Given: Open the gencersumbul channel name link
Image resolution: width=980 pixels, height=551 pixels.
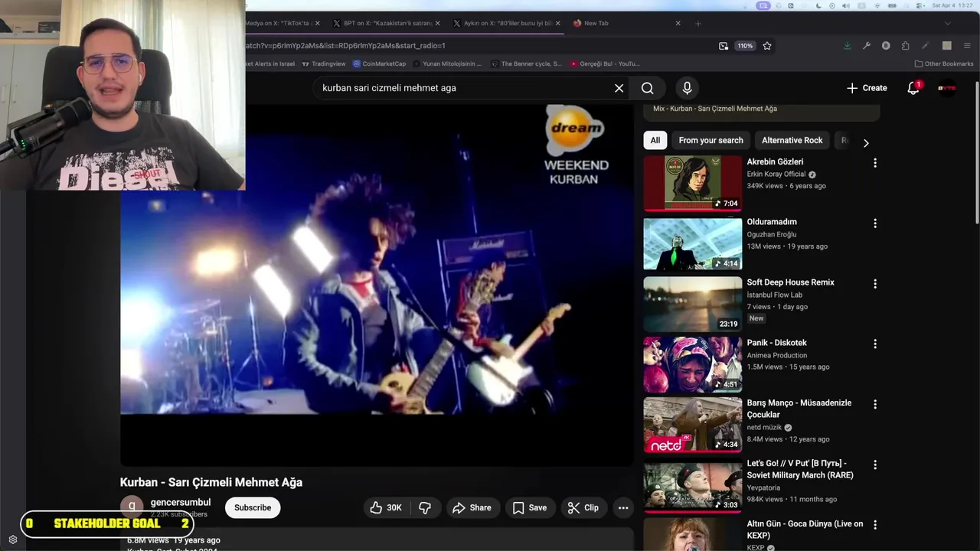Looking at the screenshot, I should 181,502.
